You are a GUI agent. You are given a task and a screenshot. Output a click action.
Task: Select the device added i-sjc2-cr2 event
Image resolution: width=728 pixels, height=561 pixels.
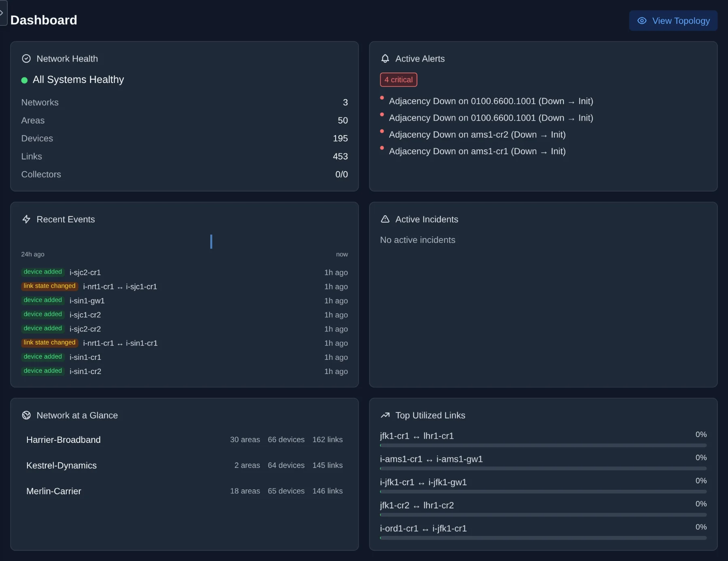184,329
